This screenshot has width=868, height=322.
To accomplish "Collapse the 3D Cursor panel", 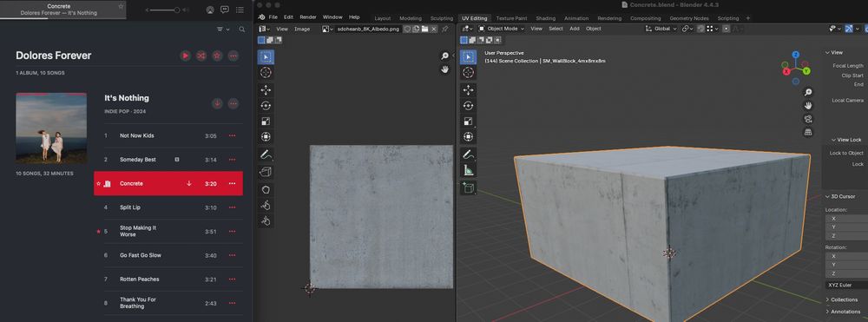I will 841,196.
